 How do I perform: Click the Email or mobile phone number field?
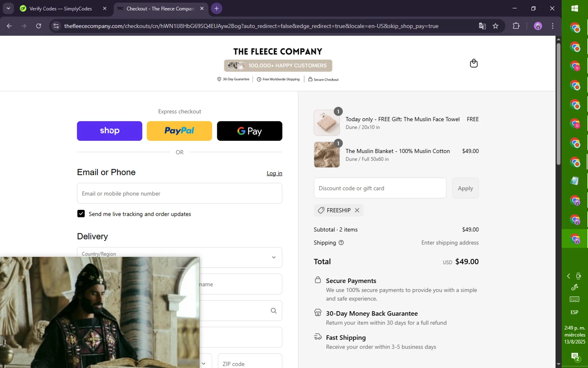pyautogui.click(x=180, y=193)
